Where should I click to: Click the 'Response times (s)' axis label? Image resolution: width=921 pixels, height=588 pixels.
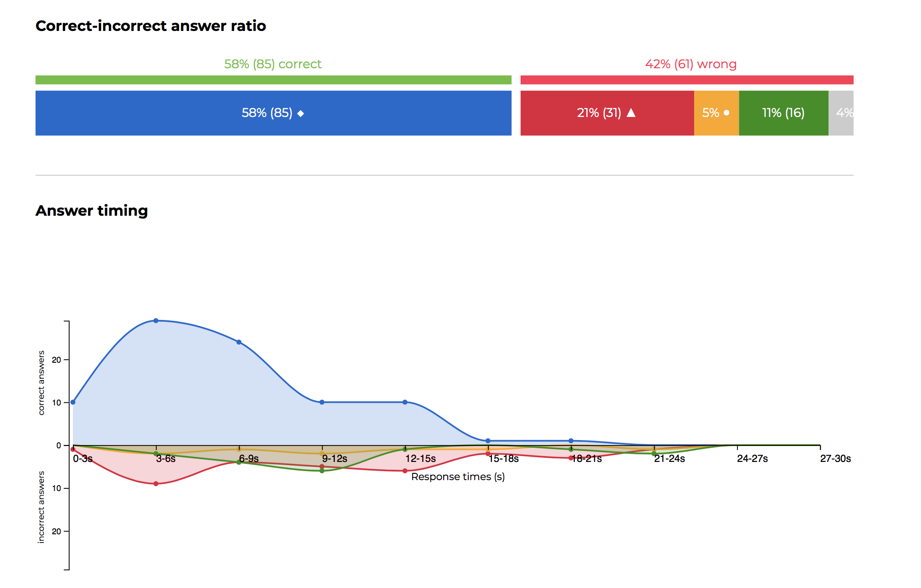(458, 476)
